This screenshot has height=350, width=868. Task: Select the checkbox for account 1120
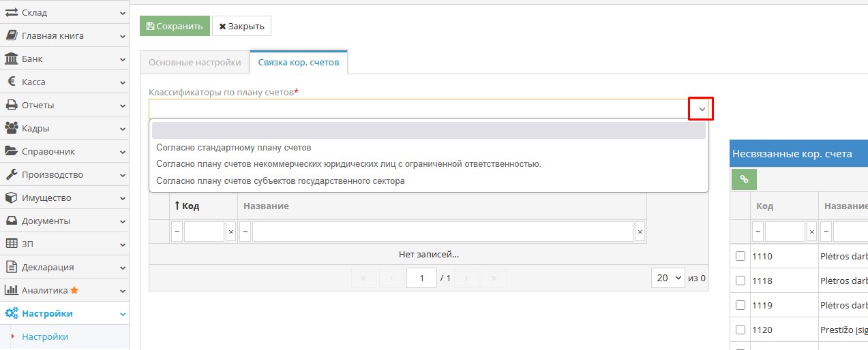740,330
